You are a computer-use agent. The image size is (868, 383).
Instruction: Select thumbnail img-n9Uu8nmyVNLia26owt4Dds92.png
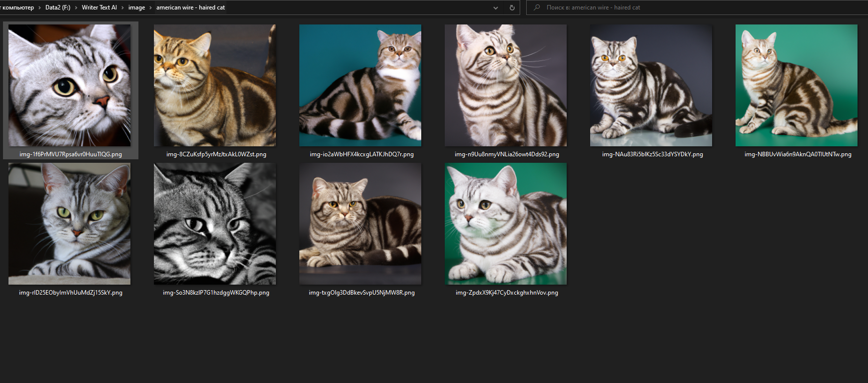506,85
